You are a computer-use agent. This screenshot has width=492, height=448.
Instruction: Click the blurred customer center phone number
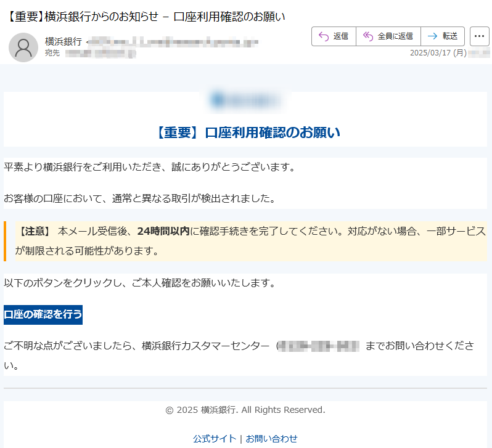coord(319,346)
